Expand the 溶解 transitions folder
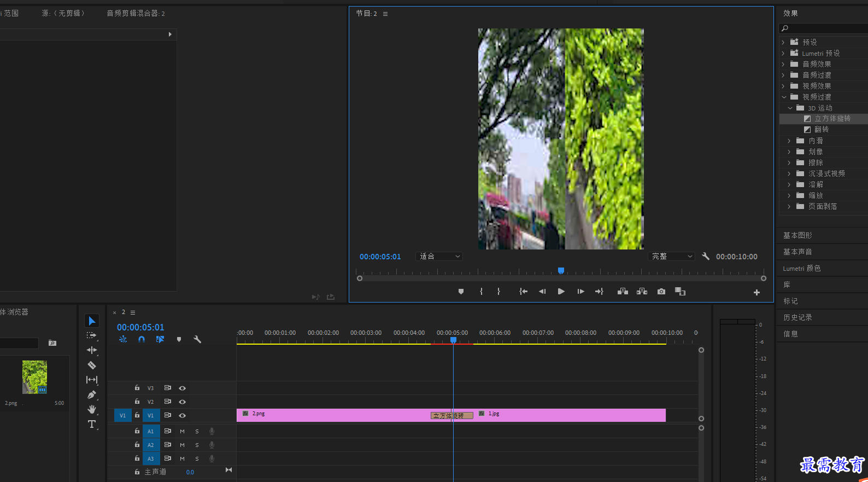The image size is (868, 482). pyautogui.click(x=789, y=184)
